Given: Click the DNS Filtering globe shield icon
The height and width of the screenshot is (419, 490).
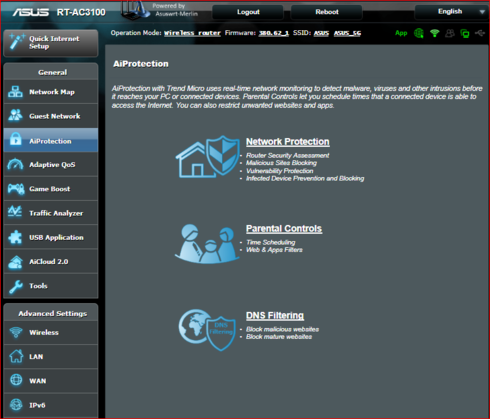Looking at the screenshot, I should click(x=207, y=329).
